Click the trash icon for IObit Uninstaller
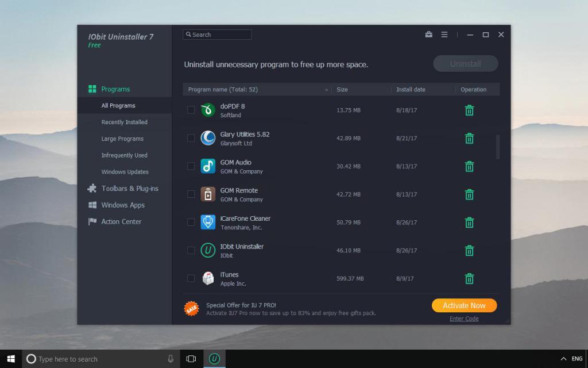 (x=469, y=251)
